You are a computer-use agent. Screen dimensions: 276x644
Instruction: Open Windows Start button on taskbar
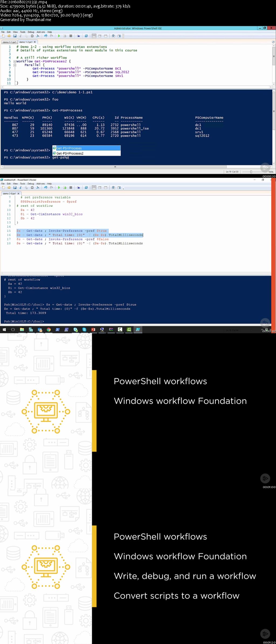coord(4,329)
